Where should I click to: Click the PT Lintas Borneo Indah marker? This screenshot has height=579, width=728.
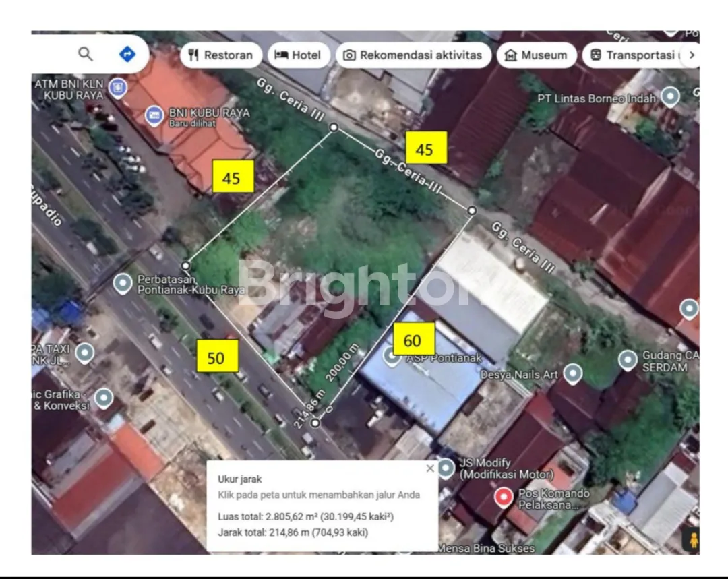point(670,97)
